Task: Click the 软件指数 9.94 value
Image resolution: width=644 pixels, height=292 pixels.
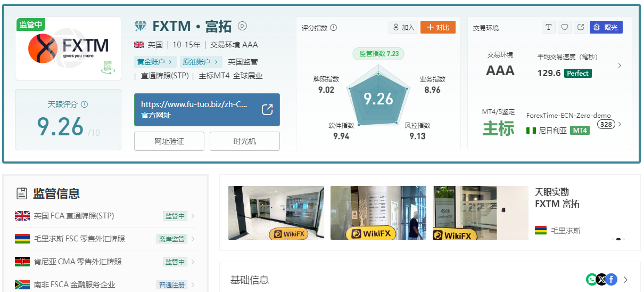Action: click(x=341, y=136)
